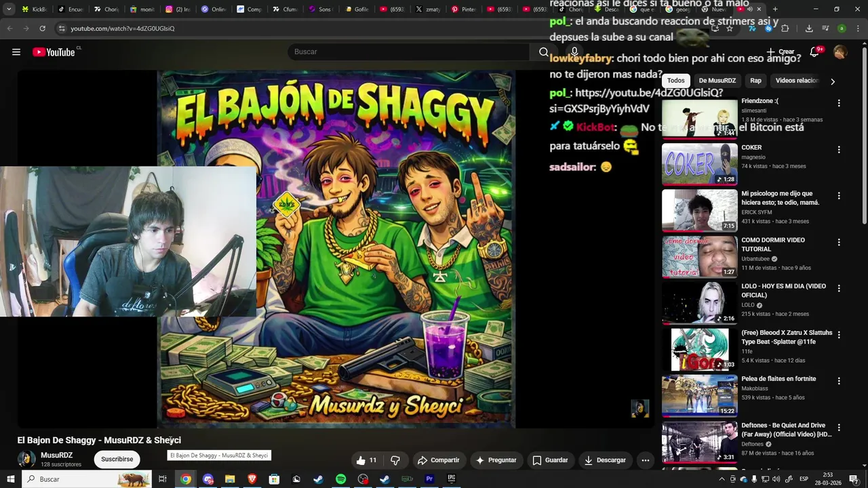Open the YouTube hamburger guide menu
868x488 pixels.
click(16, 52)
